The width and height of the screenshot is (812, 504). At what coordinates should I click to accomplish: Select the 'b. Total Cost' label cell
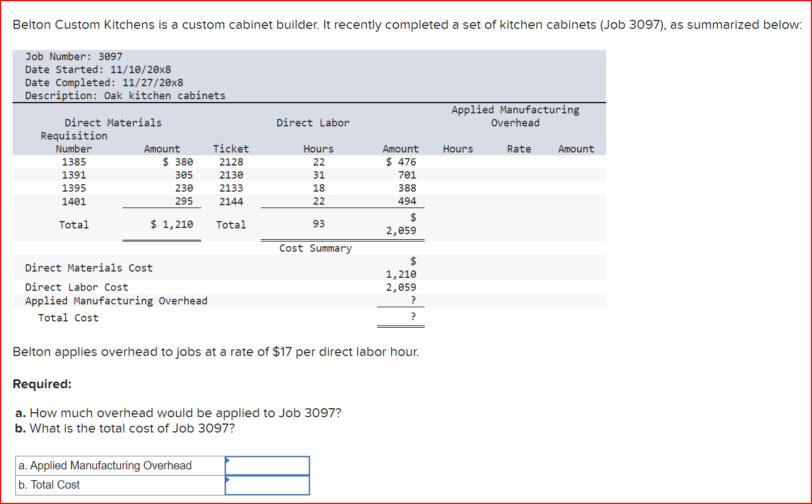[x=120, y=485]
